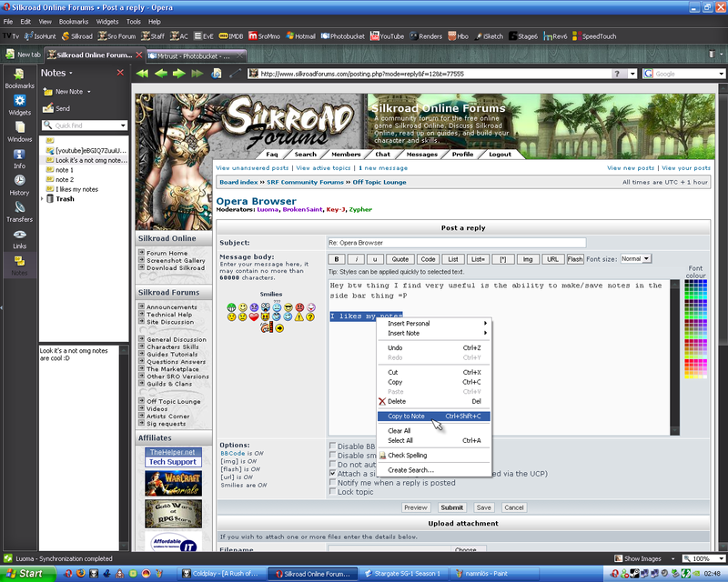Uncheck the Attach a signature checkbox
Screen dimensions: 728x582
point(332,474)
